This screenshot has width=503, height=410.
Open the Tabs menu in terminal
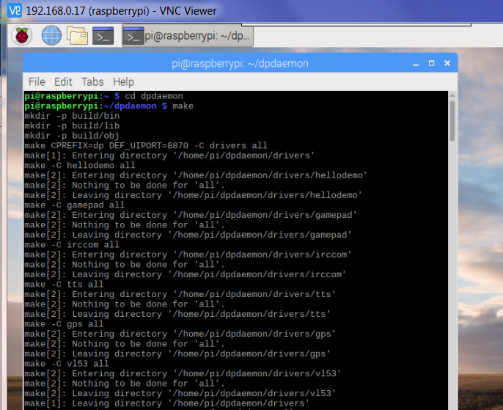(x=92, y=82)
